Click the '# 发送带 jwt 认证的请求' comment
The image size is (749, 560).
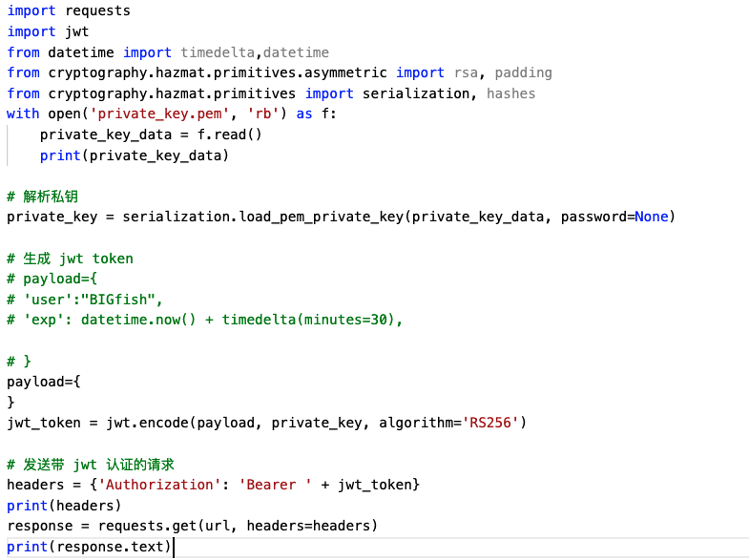point(91,465)
